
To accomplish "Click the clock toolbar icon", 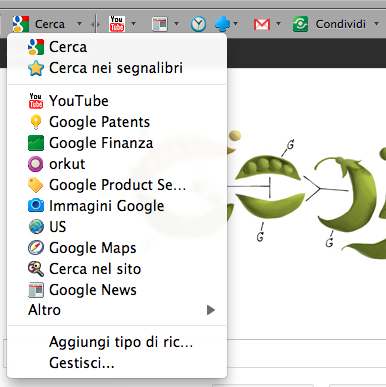I will 198,24.
